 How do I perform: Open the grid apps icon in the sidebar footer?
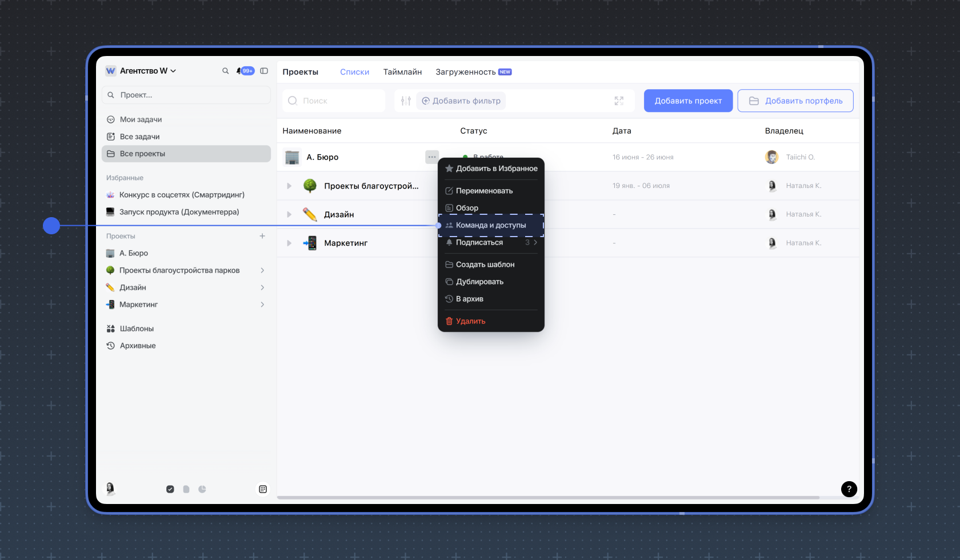coord(263,489)
